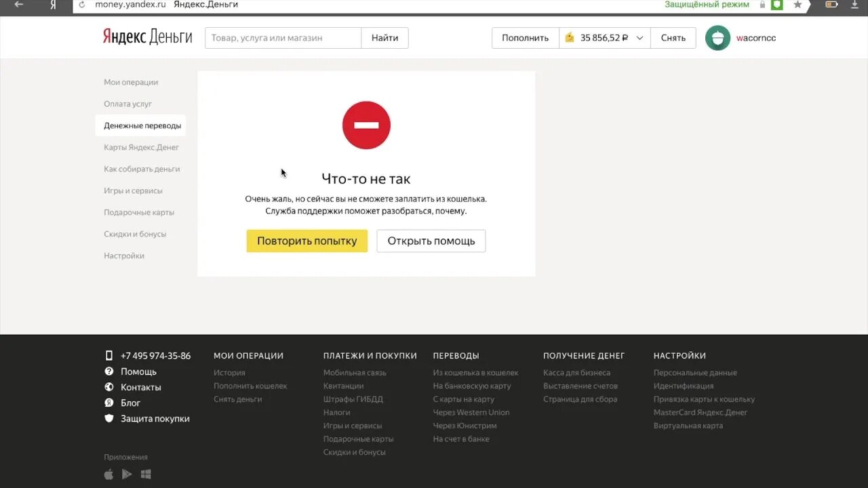Click the green shield protect icon

point(777,4)
